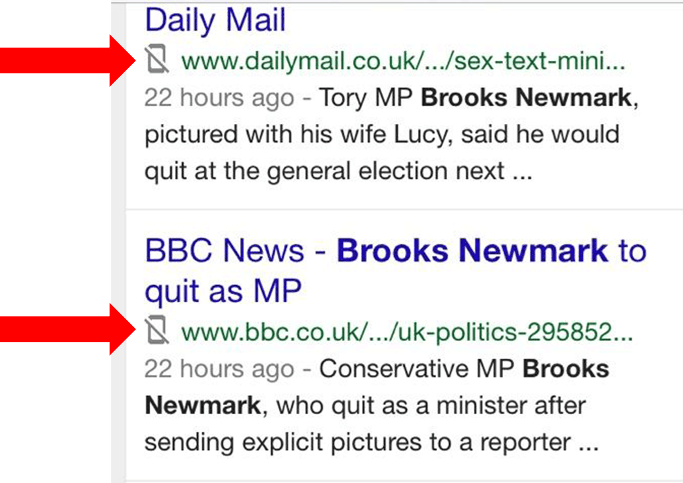
Task: Open the Daily Mail result title
Action: (x=215, y=19)
